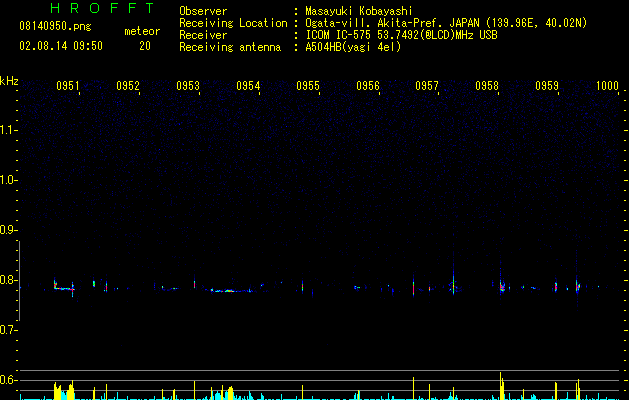Click the observer name Masayuki Kobayashi
The height and width of the screenshot is (400, 629).
[x=359, y=11]
